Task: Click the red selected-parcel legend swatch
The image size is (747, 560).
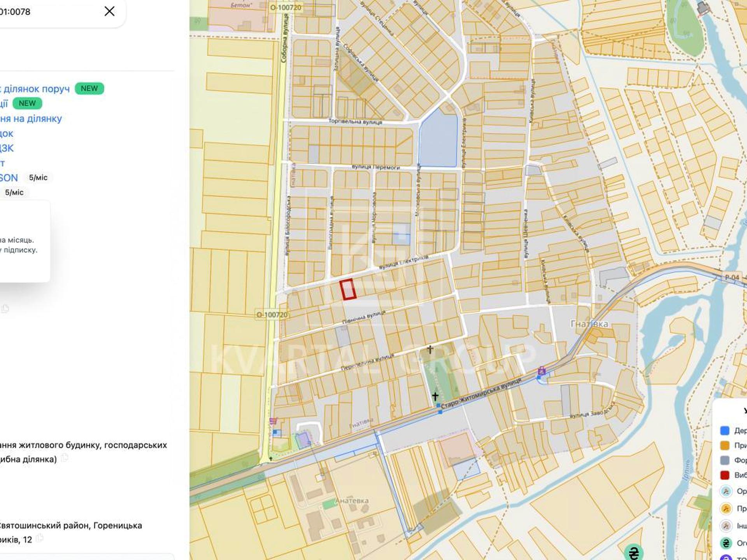Action: pos(724,475)
